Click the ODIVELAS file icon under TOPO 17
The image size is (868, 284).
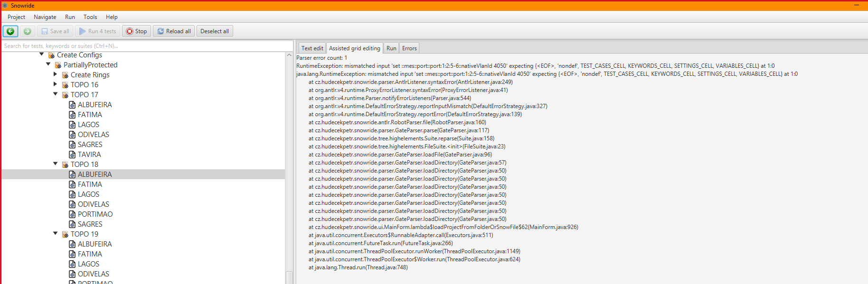pyautogui.click(x=72, y=135)
